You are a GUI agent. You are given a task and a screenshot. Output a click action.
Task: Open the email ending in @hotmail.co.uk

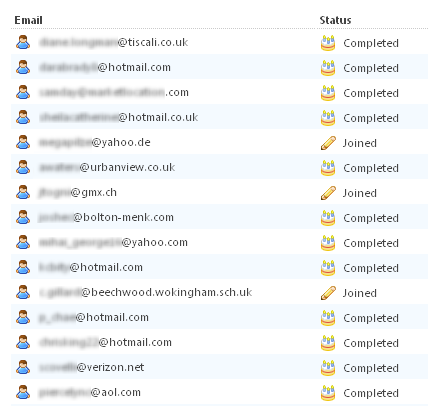[119, 117]
